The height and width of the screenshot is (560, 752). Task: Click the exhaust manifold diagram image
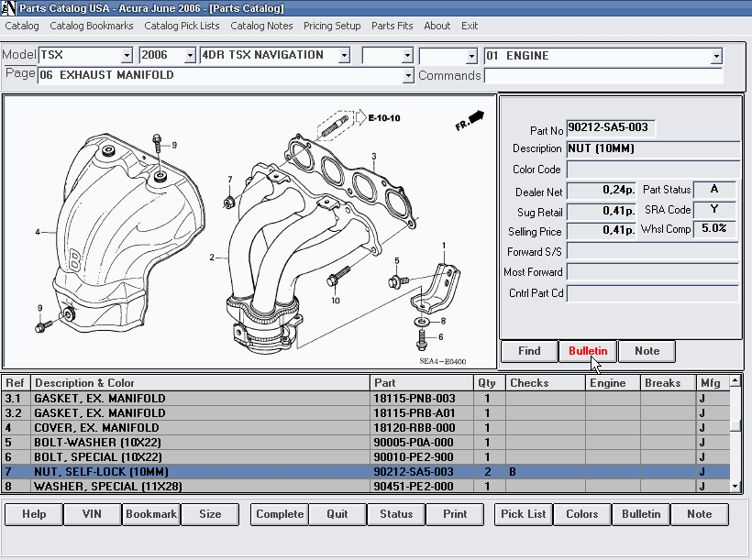coord(248,232)
